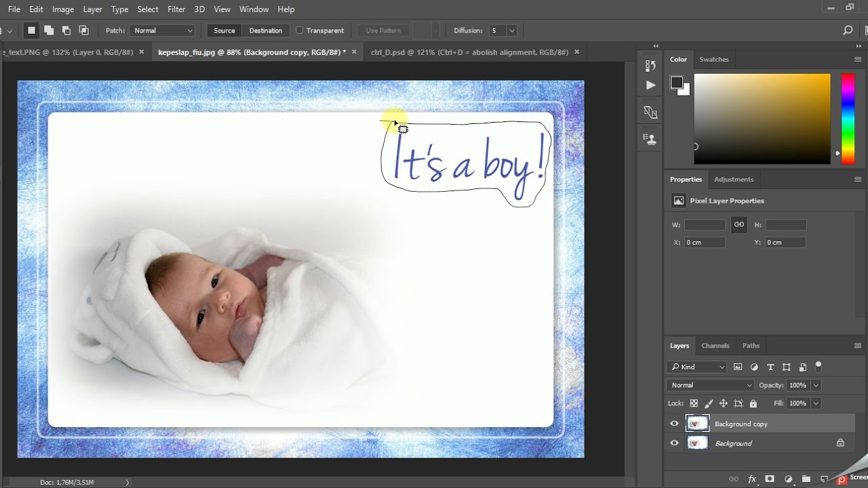Open the layer Kind filter dropdown
The height and width of the screenshot is (488, 868).
(697, 367)
